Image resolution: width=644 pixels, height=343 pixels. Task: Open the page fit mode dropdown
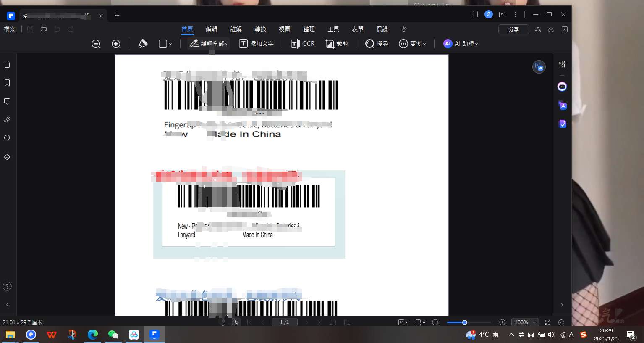(x=403, y=322)
